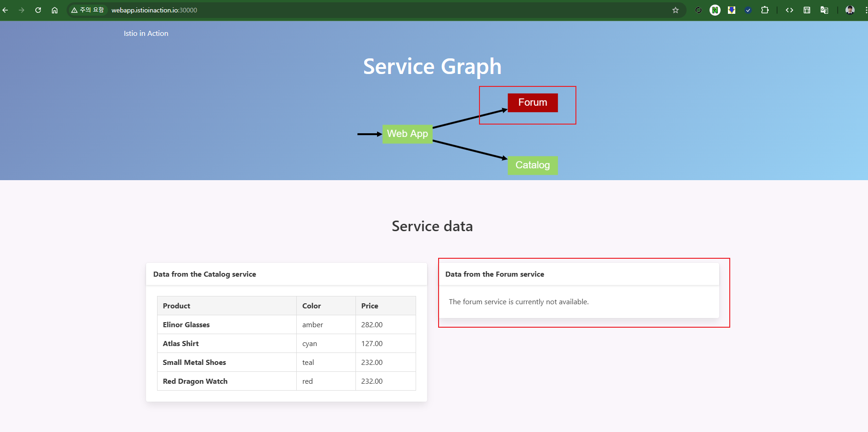Viewport: 868px width, 432px height.
Task: Click the not-secure warning chip
Action: click(88, 10)
